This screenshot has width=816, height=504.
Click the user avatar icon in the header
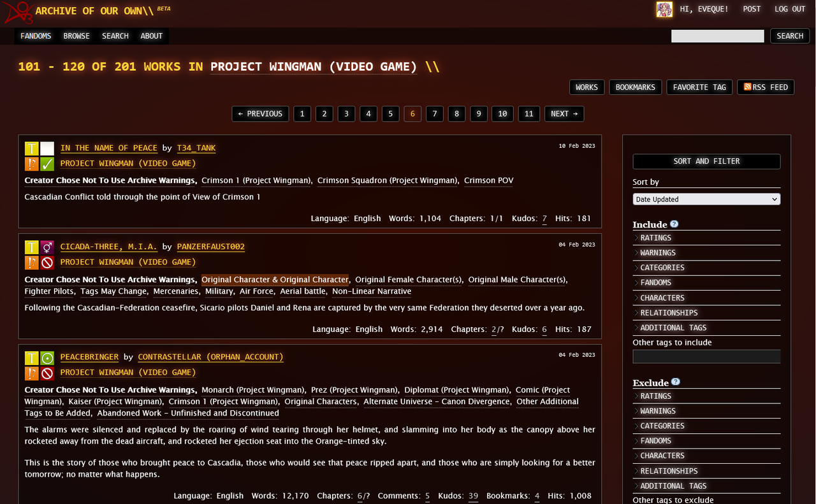(x=664, y=10)
